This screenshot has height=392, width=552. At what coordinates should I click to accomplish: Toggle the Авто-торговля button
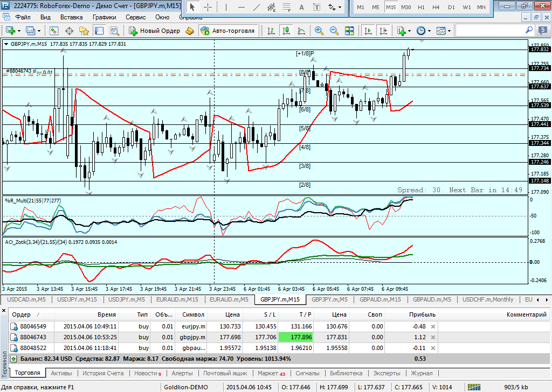point(228,31)
